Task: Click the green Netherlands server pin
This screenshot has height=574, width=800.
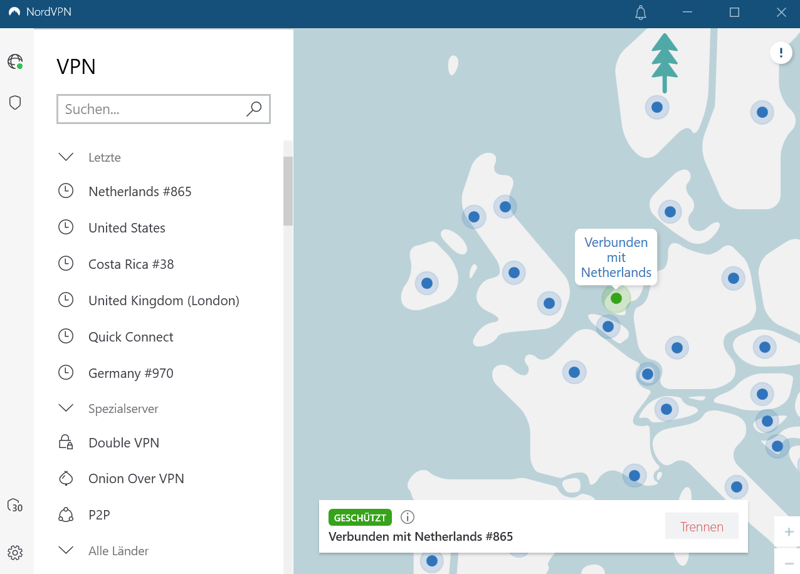Action: tap(616, 298)
